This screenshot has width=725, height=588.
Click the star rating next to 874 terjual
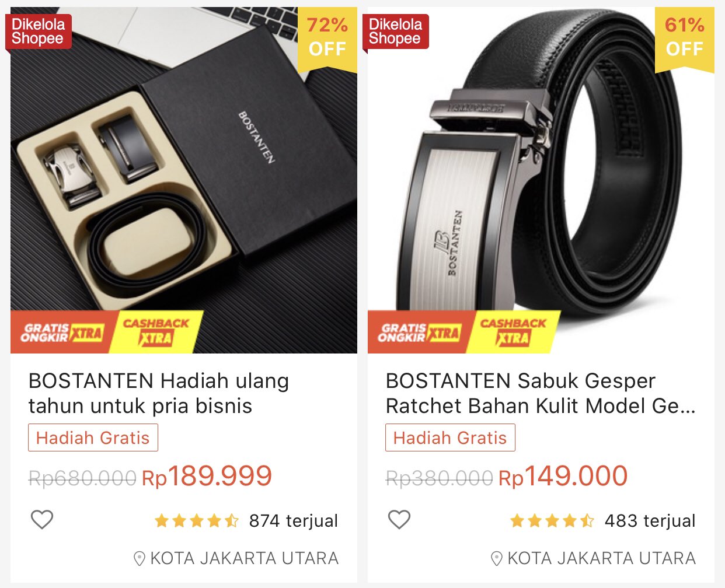(x=197, y=520)
